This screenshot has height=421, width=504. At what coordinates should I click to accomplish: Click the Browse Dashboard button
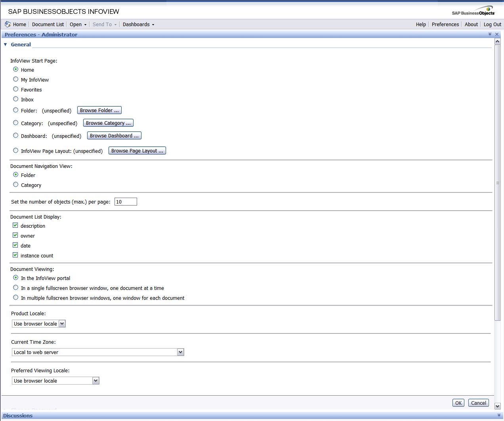coord(114,136)
